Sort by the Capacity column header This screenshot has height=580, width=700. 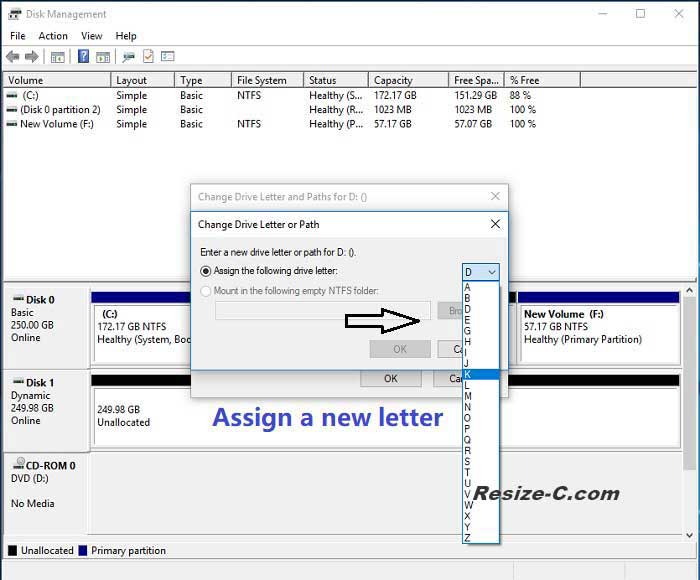408,80
